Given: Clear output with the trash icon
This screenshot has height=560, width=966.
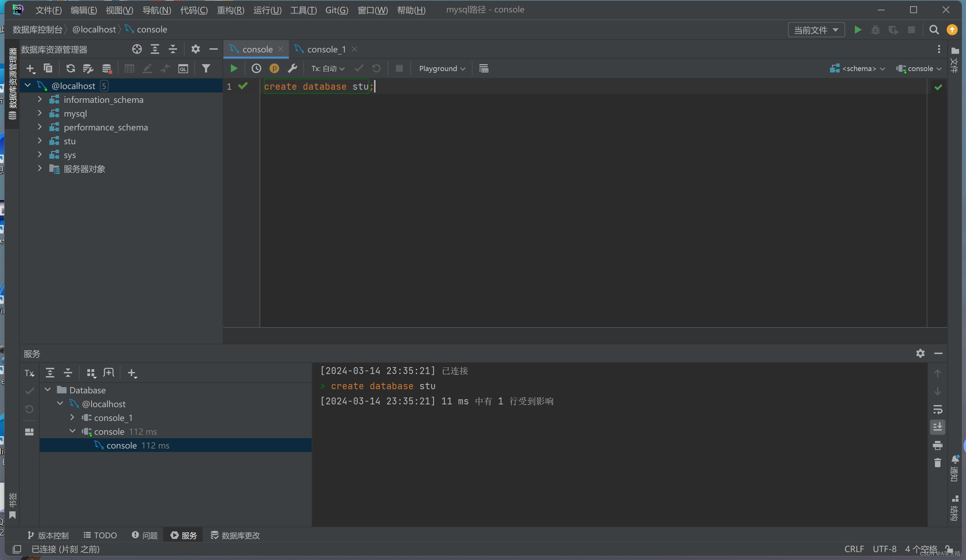Looking at the screenshot, I should pyautogui.click(x=937, y=463).
